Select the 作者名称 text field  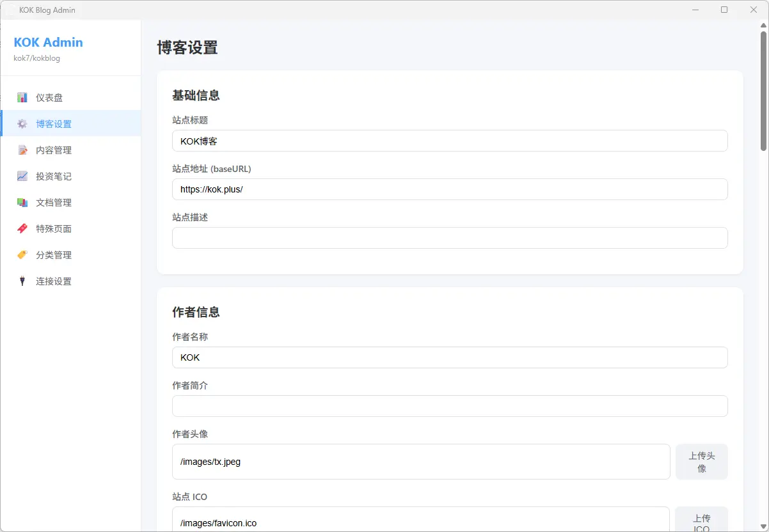[449, 357]
